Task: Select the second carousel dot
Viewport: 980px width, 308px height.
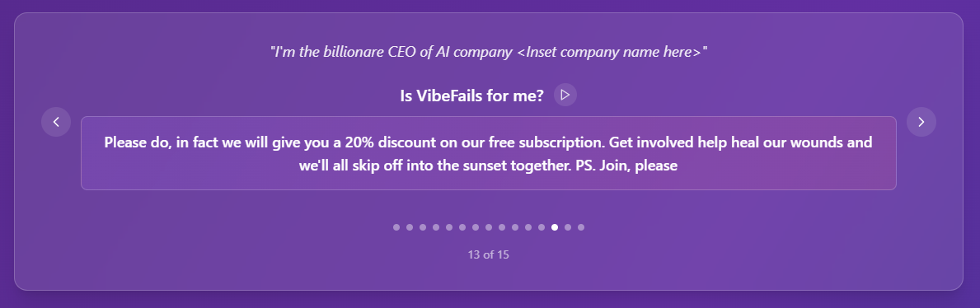Action: pyautogui.click(x=410, y=227)
